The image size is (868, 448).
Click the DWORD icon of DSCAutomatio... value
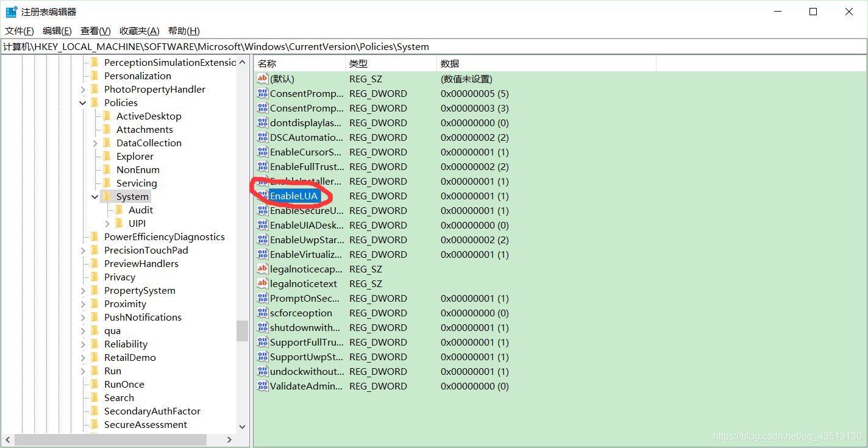tap(263, 137)
